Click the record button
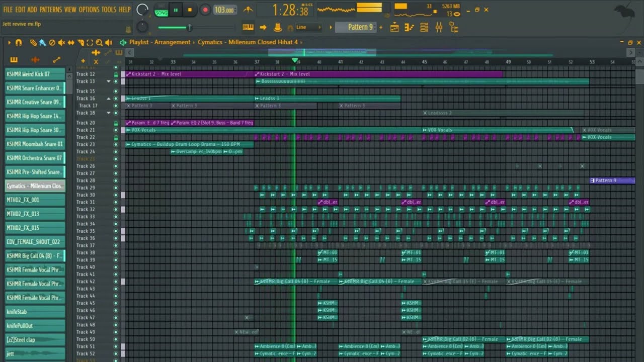 pyautogui.click(x=205, y=10)
